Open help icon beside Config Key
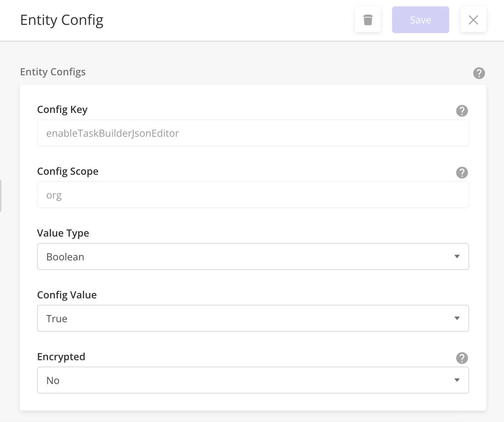Screen dimensions: 504x422 point(462,111)
